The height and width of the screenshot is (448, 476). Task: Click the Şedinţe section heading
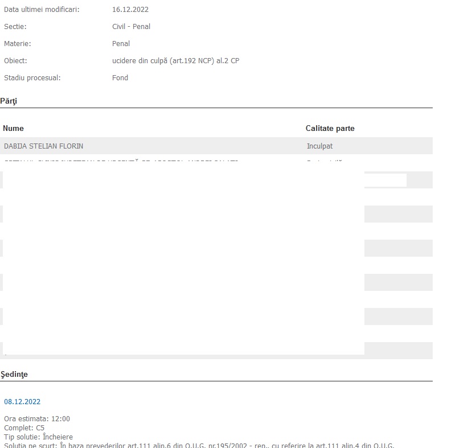[x=14, y=375]
